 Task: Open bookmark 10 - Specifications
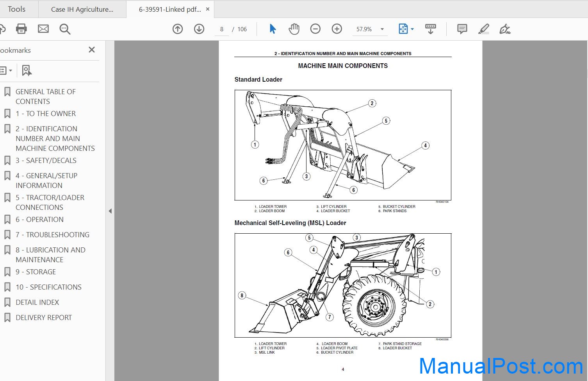[x=48, y=287]
